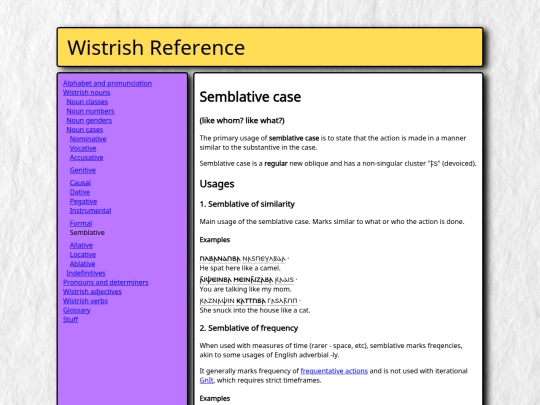Image resolution: width=540 pixels, height=405 pixels.
Task: Visit the Causal case link
Action: (80, 183)
